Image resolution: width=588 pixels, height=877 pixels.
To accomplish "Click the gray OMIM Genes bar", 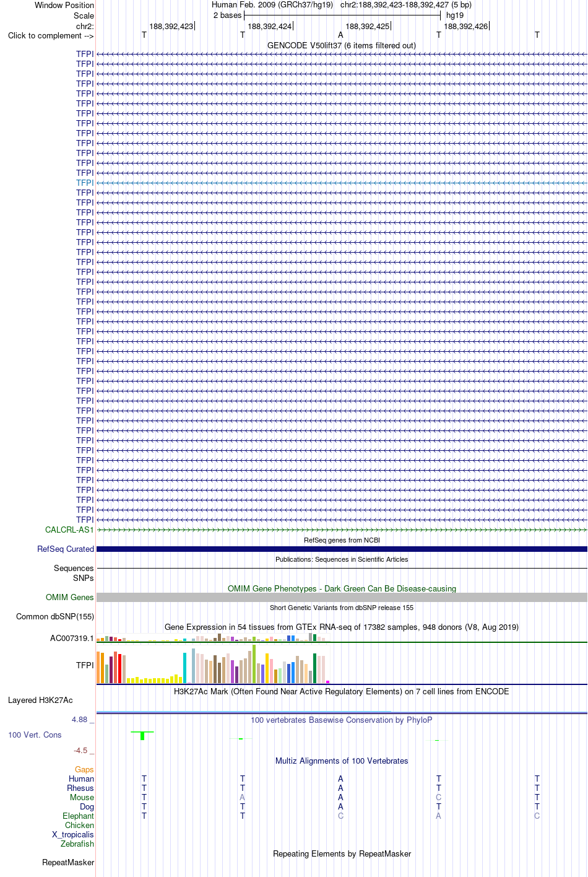I will coord(342,597).
